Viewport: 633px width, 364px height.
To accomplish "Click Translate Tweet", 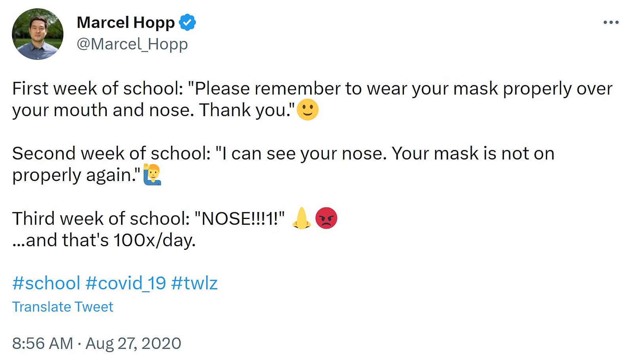I will click(x=63, y=307).
